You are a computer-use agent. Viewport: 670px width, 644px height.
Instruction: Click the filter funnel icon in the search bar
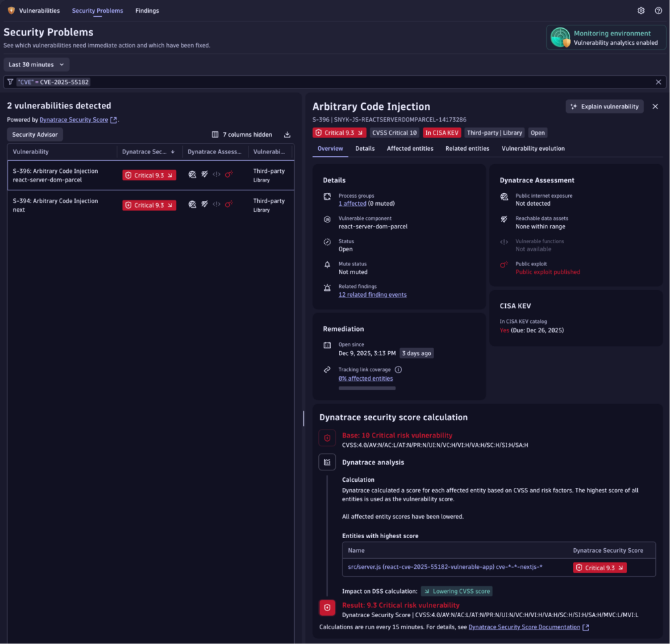tap(9, 82)
